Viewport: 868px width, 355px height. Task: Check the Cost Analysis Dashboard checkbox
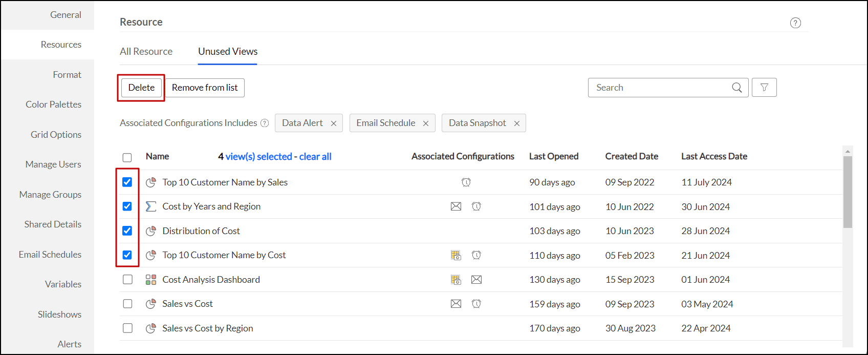(127, 280)
